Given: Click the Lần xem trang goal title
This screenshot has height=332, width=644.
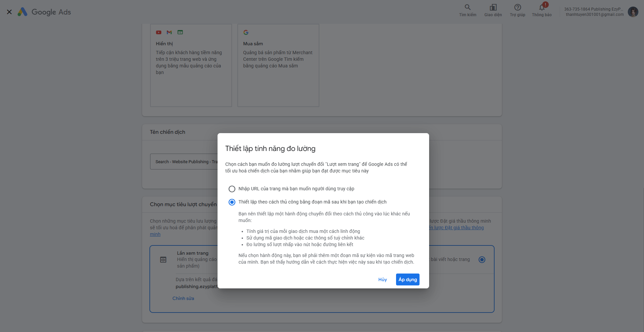Looking at the screenshot, I should (x=193, y=253).
